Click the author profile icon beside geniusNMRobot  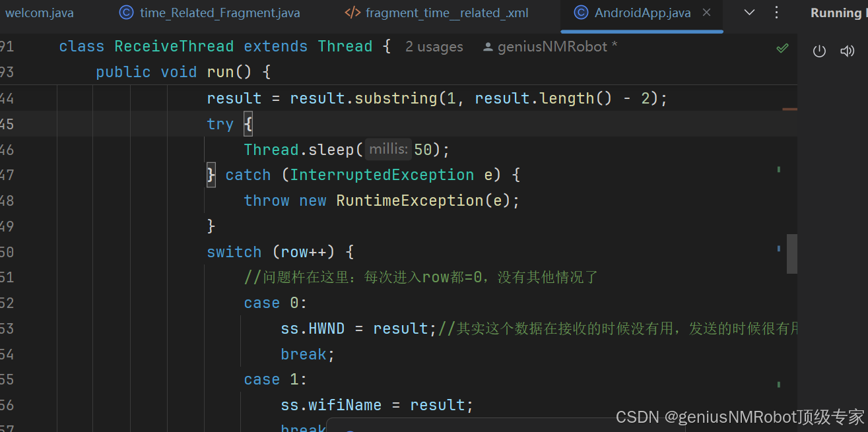487,46
